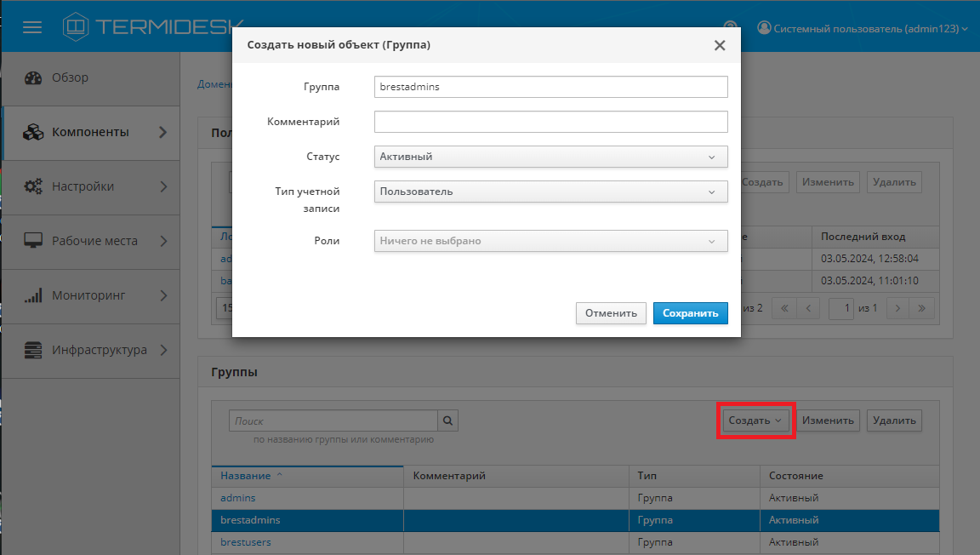Screen dimensions: 980x555
Task: Go to previous page in users pagination
Action: (x=808, y=308)
